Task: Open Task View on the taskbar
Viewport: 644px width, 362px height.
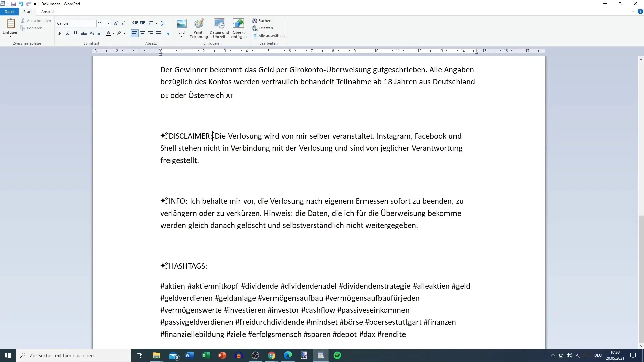Action: tap(140, 355)
